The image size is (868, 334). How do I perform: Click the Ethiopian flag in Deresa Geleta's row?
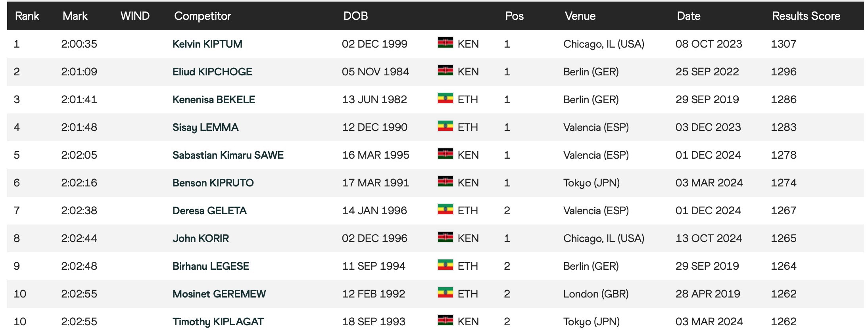[x=445, y=209]
